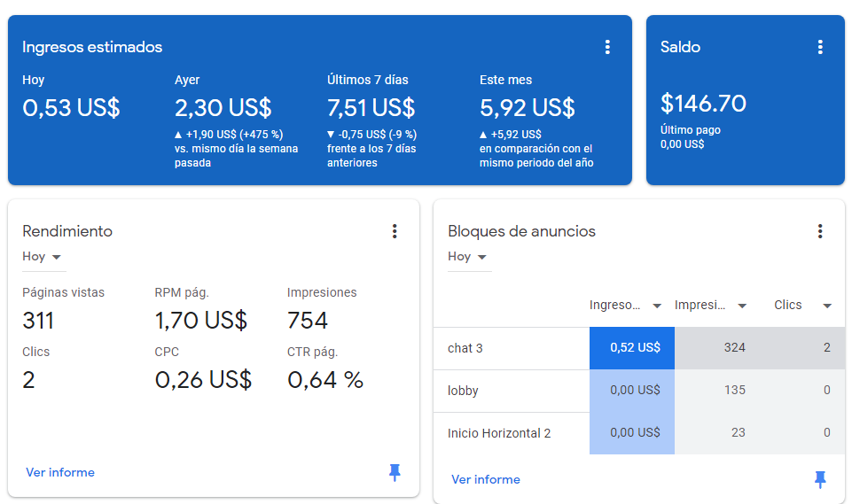852x504 pixels.
Task: Click Ver informe link under Bloques de anuncios
Action: point(486,479)
